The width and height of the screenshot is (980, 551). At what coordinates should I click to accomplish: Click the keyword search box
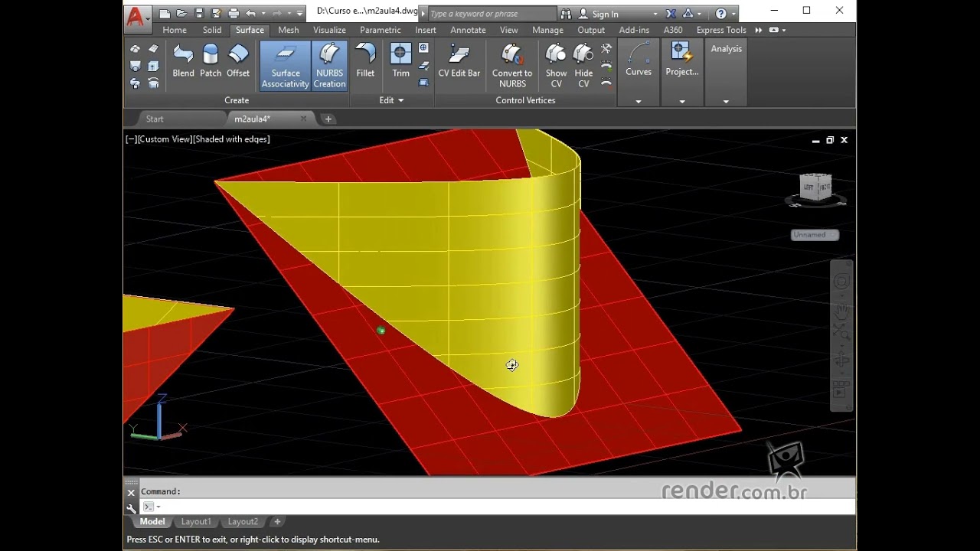point(492,14)
